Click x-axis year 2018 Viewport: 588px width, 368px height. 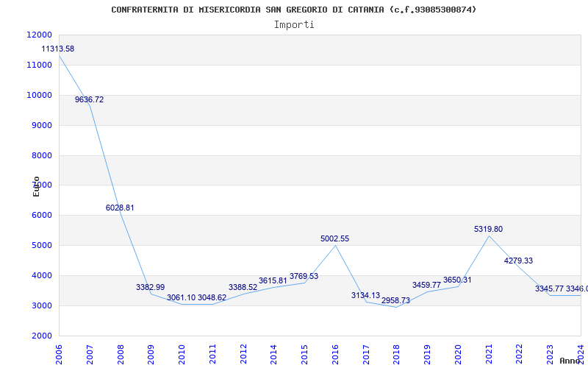[x=396, y=355]
